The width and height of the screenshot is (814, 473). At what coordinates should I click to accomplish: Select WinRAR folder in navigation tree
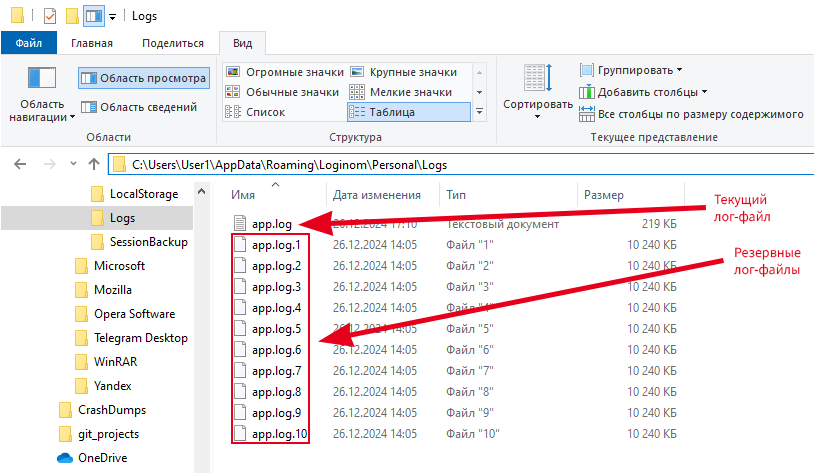coord(105,361)
